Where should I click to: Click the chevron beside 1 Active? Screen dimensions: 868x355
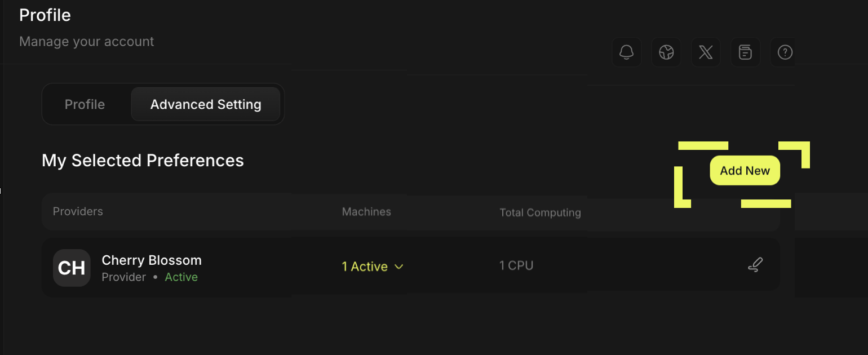click(399, 267)
